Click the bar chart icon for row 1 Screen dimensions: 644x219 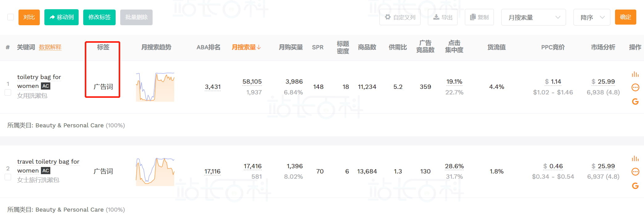(635, 74)
